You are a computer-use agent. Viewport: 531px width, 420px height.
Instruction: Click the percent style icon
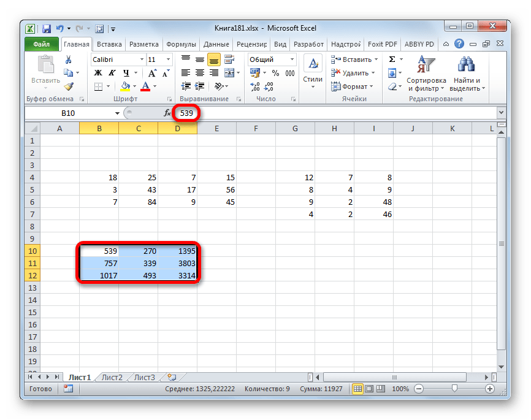[275, 73]
